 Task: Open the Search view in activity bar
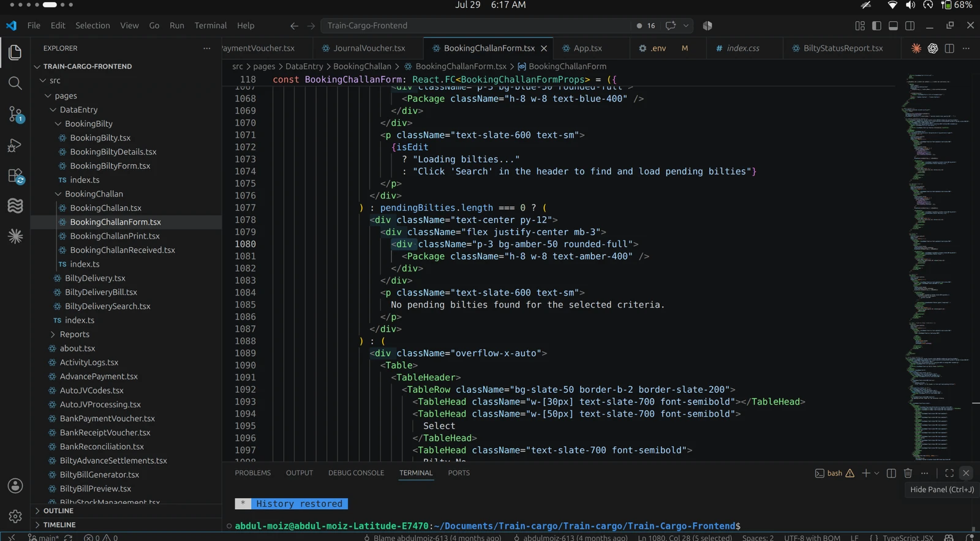coord(15,83)
